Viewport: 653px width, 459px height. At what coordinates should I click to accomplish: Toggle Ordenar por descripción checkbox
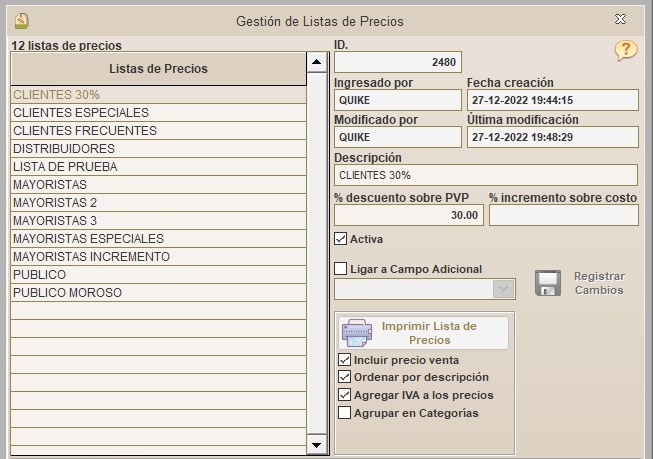(344, 377)
